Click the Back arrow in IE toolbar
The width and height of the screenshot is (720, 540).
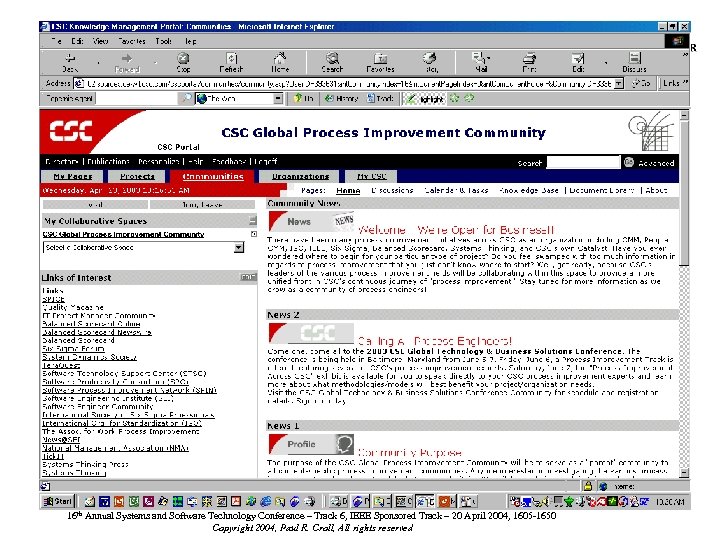[70, 62]
